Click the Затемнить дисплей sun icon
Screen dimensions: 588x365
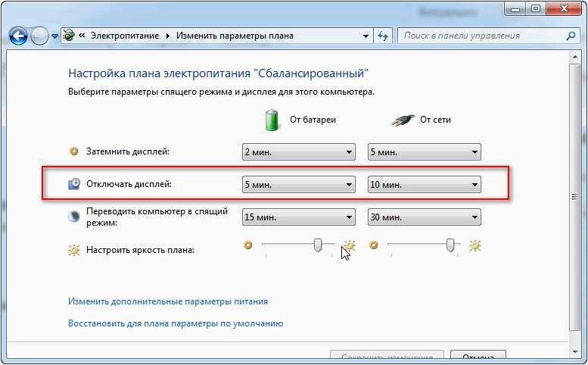coord(74,151)
